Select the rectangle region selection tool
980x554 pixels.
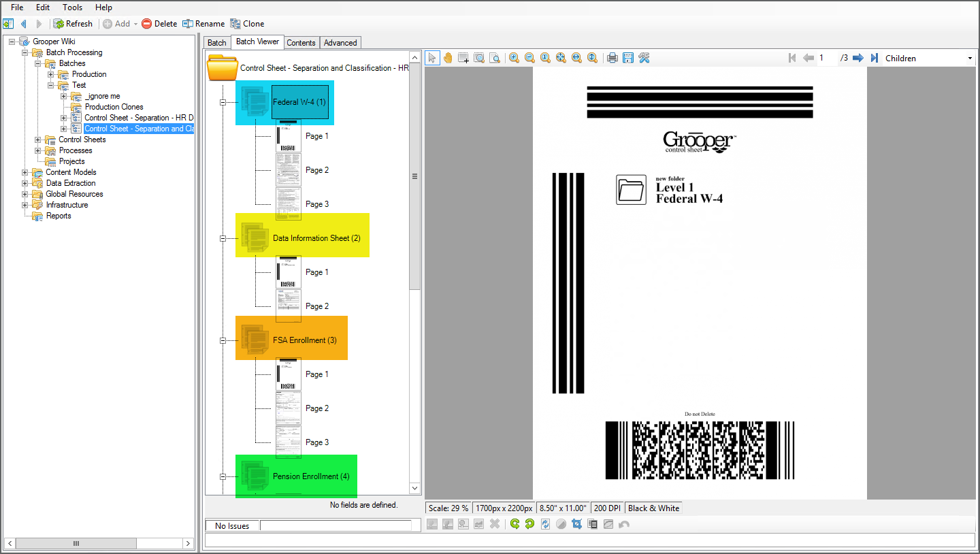coord(463,58)
